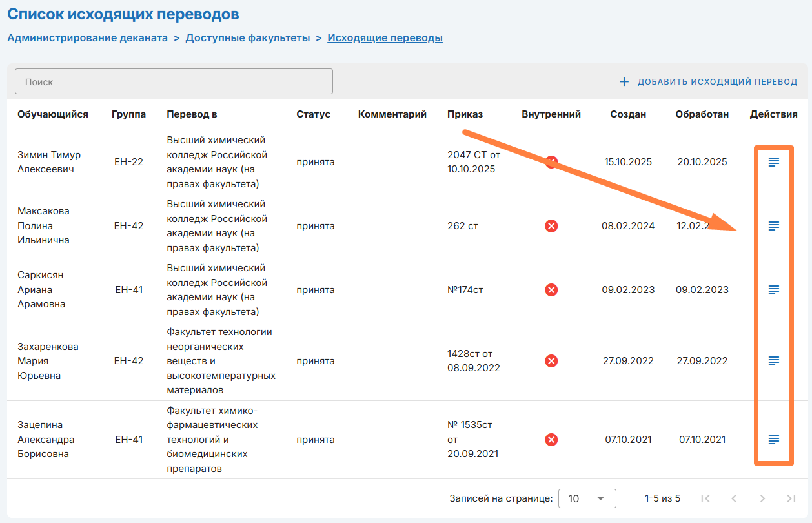
Task: Open records per page dropdown
Action: pyautogui.click(x=587, y=498)
